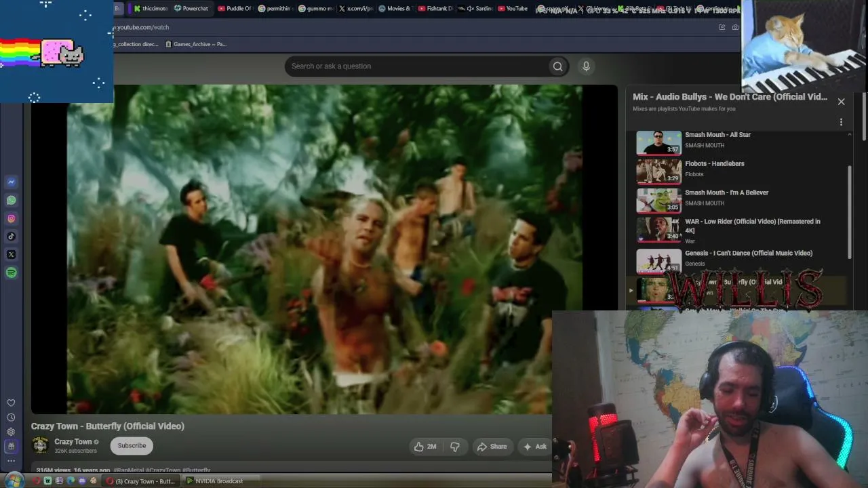Viewport: 868px width, 488px height.
Task: Switch to the Powerchat browser tab
Action: 191,9
